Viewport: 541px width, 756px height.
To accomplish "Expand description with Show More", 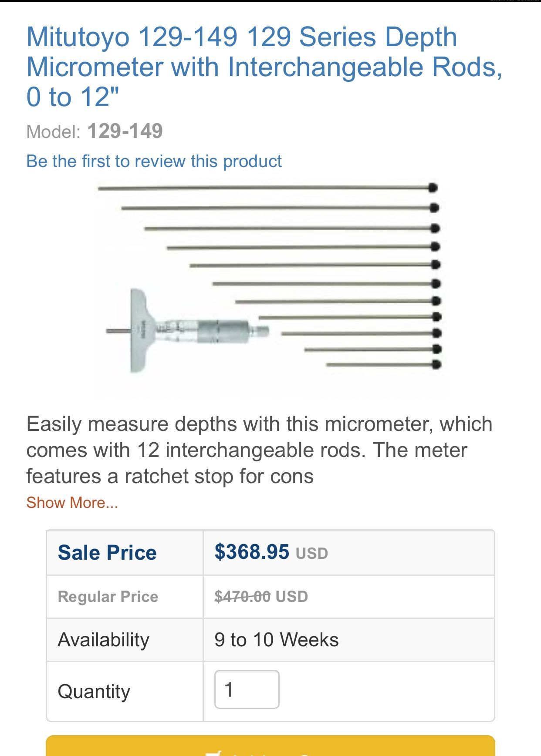I will coord(72,503).
